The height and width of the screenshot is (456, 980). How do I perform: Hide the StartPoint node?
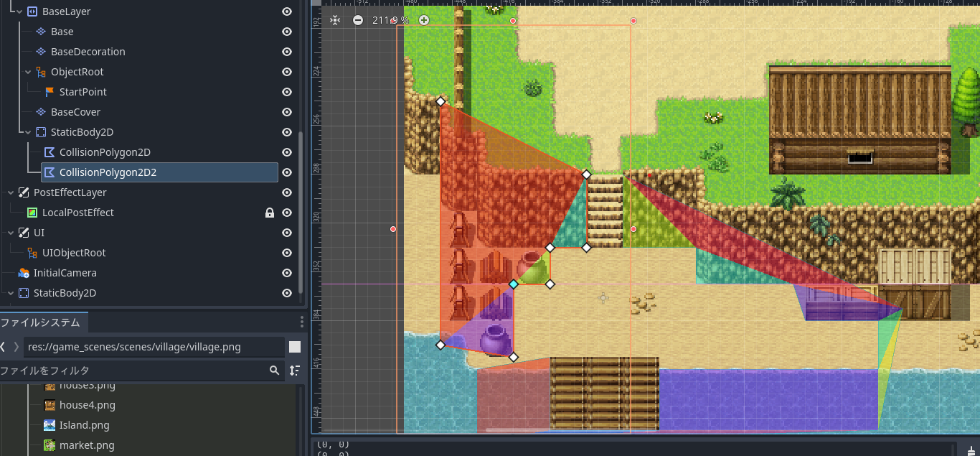click(287, 92)
